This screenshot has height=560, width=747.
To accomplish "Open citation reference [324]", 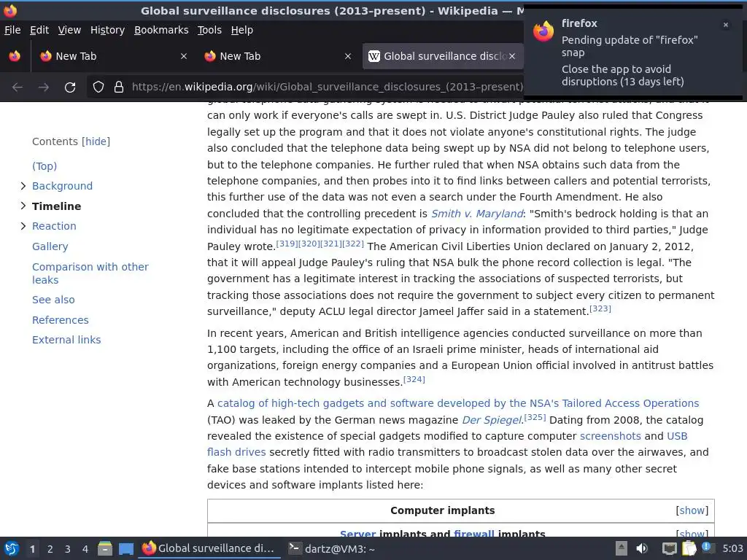I will [x=414, y=379].
